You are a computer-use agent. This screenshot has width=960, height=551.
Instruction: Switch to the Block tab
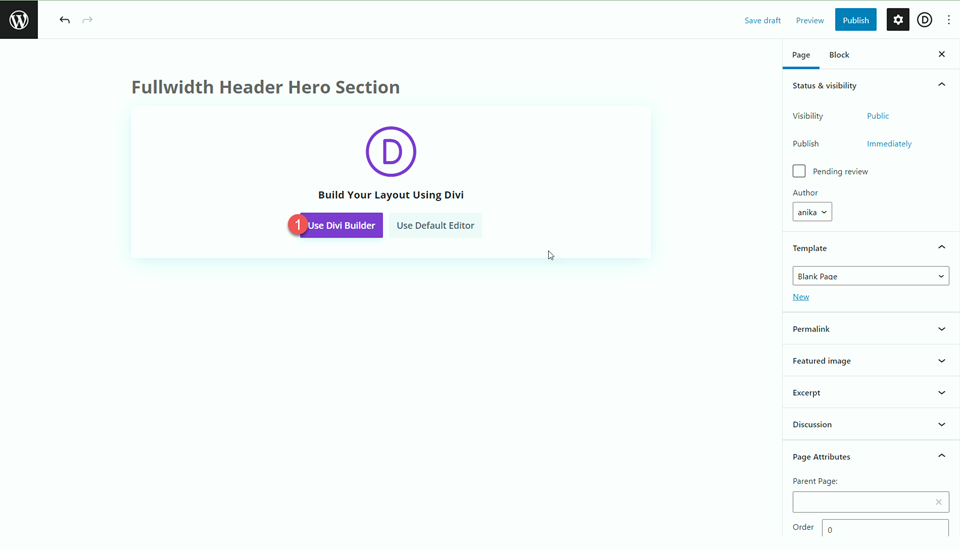click(839, 54)
